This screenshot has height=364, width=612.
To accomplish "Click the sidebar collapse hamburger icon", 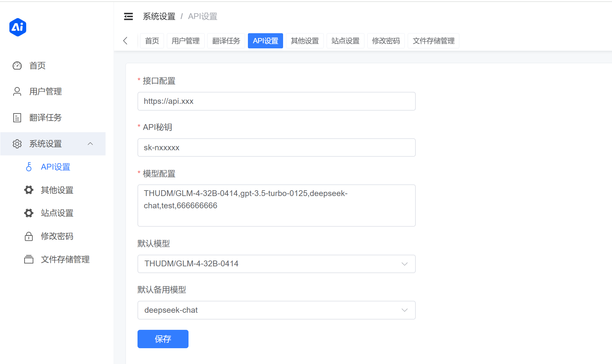I will click(x=128, y=16).
